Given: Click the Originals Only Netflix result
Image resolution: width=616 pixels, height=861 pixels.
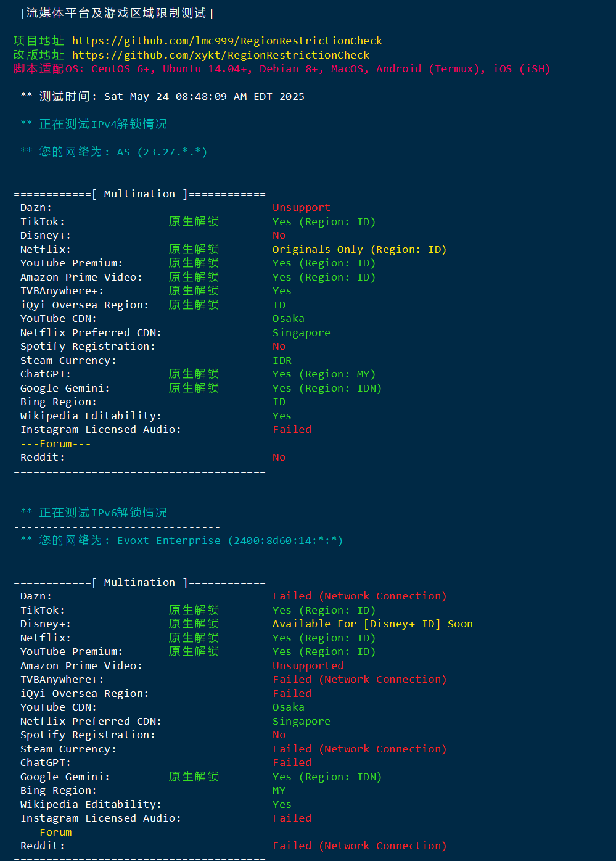Looking at the screenshot, I should [x=359, y=250].
